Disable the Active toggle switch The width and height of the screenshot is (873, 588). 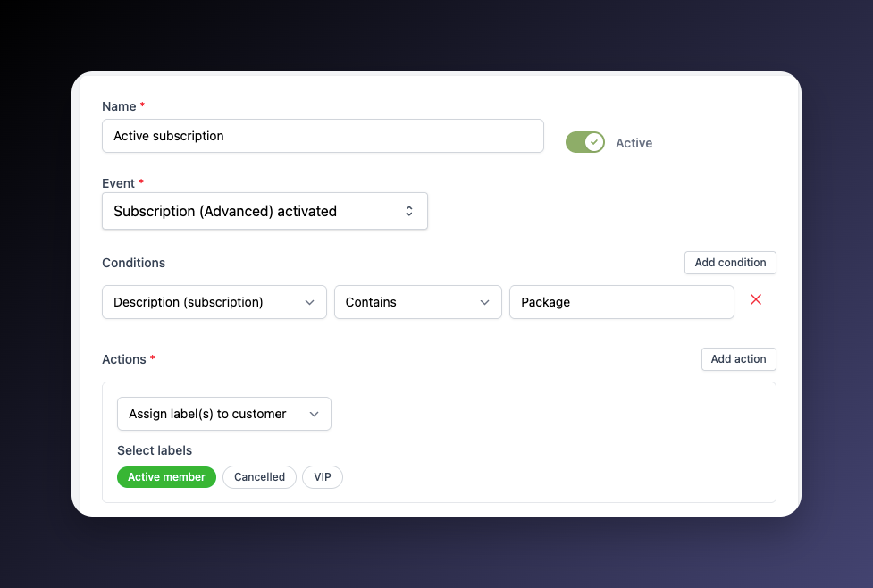(x=585, y=142)
